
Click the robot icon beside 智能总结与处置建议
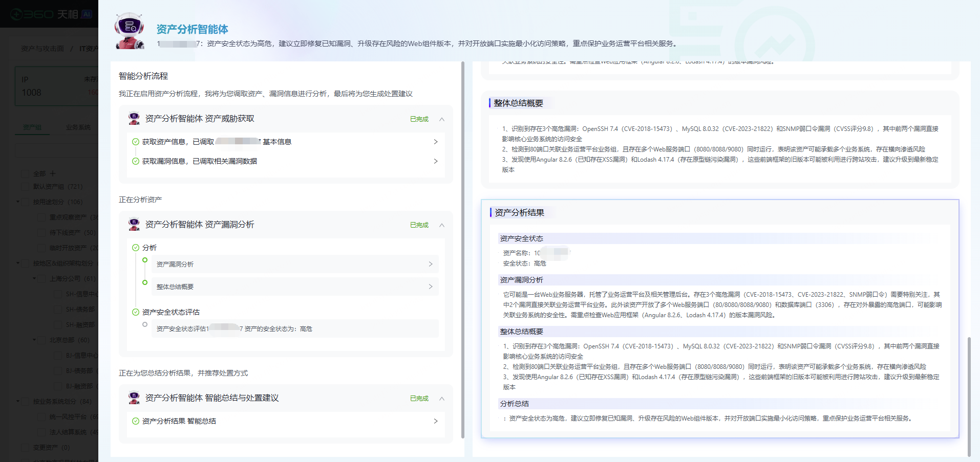pos(134,398)
